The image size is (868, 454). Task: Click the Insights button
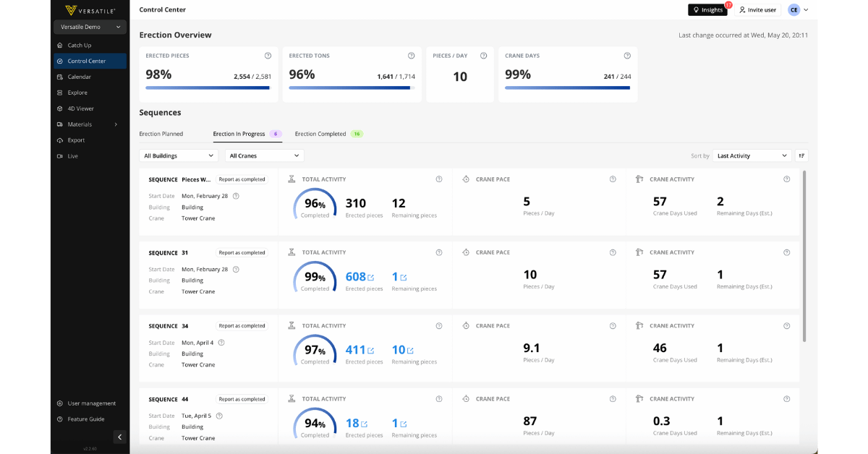tap(707, 9)
